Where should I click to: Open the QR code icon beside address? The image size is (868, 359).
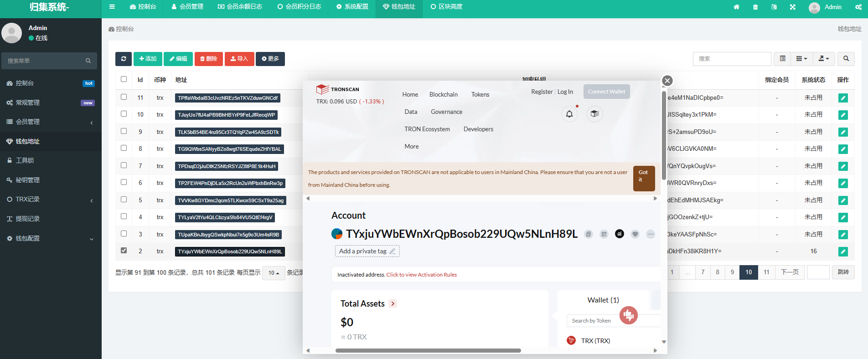click(x=604, y=234)
